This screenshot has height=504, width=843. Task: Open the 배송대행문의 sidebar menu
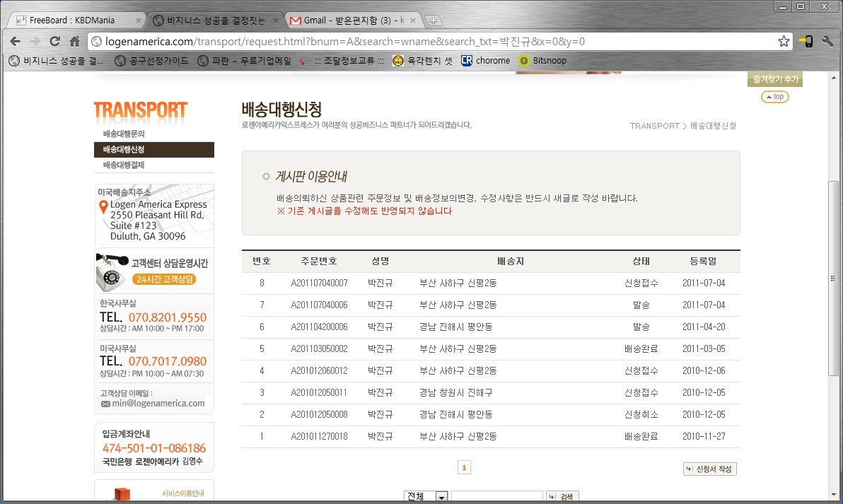coord(124,134)
